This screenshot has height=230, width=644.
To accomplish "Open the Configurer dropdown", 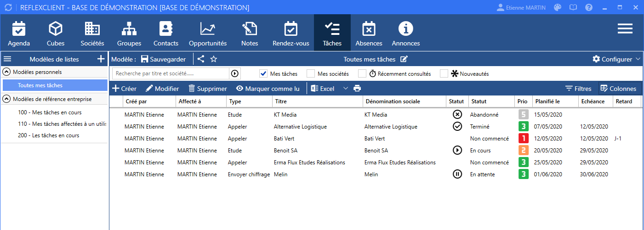I will (616, 59).
